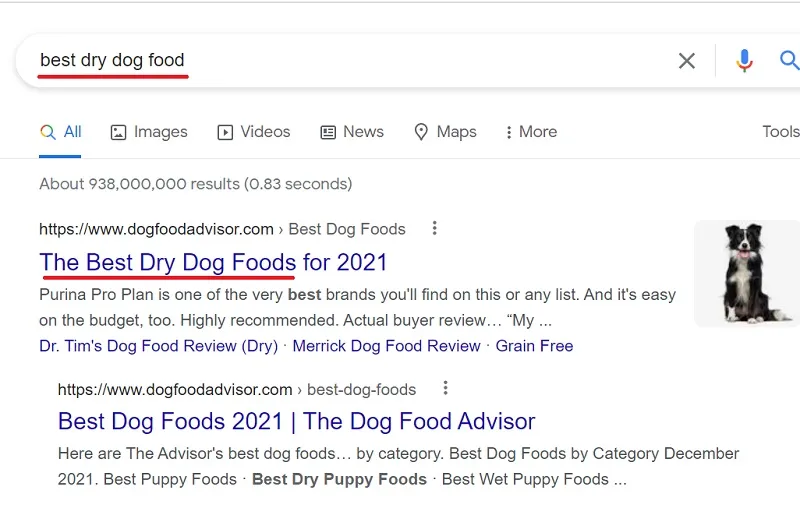This screenshot has height=508, width=800.
Task: Open three-dot options for the Best Dog Foods result
Action: click(x=434, y=228)
